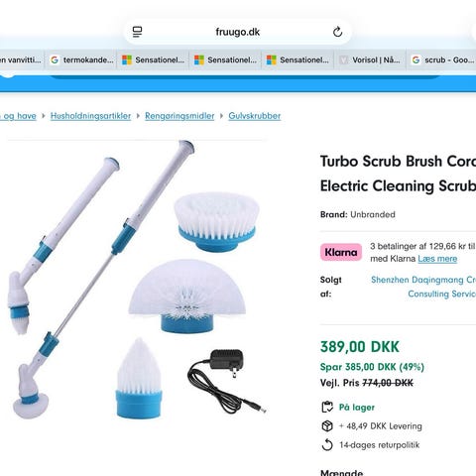
Task: Switch to the Vorisol tab
Action: (x=370, y=59)
